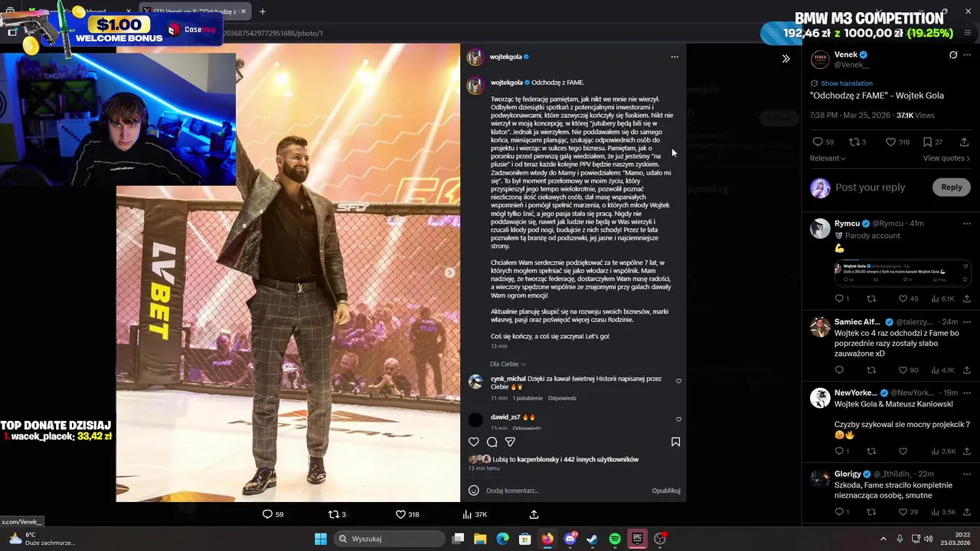Open Firefox from the taskbar
This screenshot has width=980, height=551.
coord(547,539)
